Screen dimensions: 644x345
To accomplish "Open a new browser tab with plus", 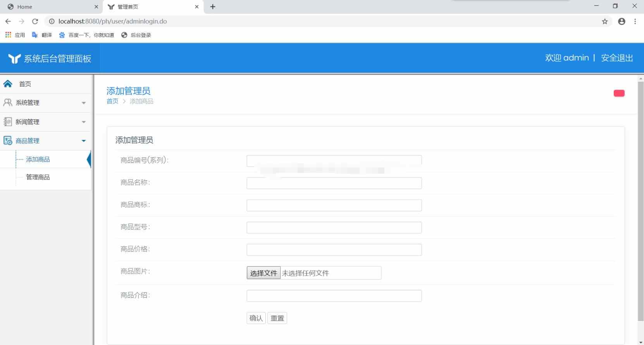I will [x=213, y=7].
